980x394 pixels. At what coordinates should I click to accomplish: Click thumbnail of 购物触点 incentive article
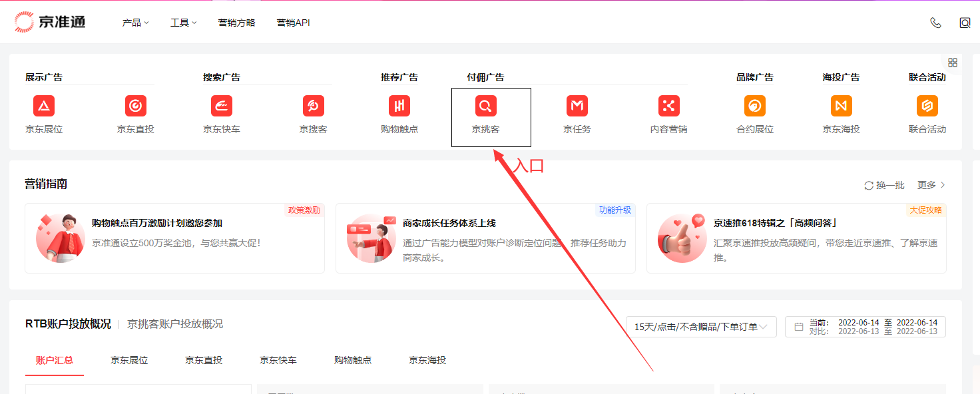tap(61, 238)
